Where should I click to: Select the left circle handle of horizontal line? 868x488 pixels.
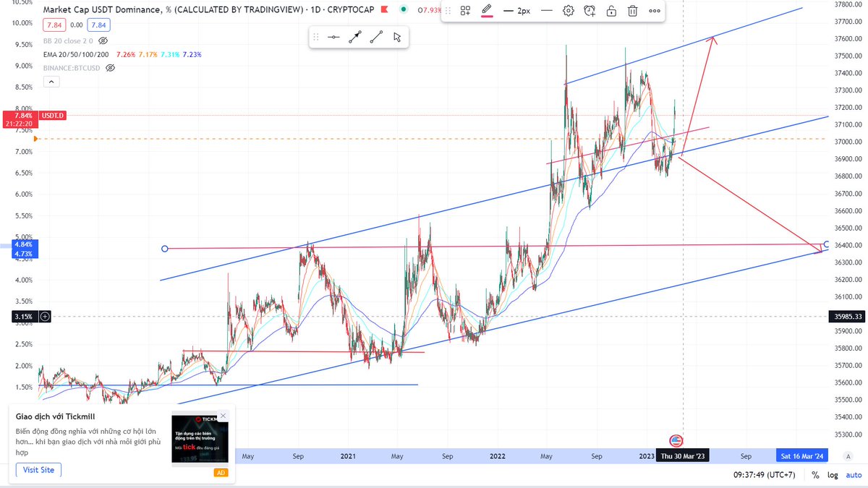pos(165,249)
